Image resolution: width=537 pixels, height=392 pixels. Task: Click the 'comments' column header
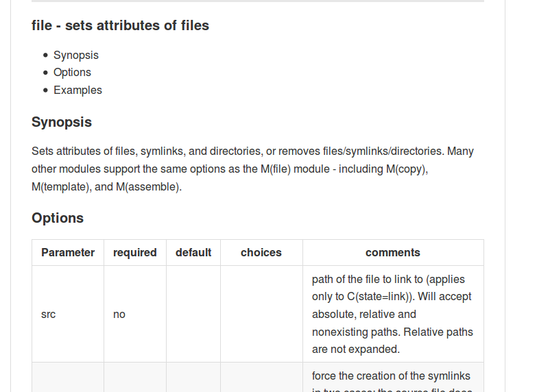393,252
